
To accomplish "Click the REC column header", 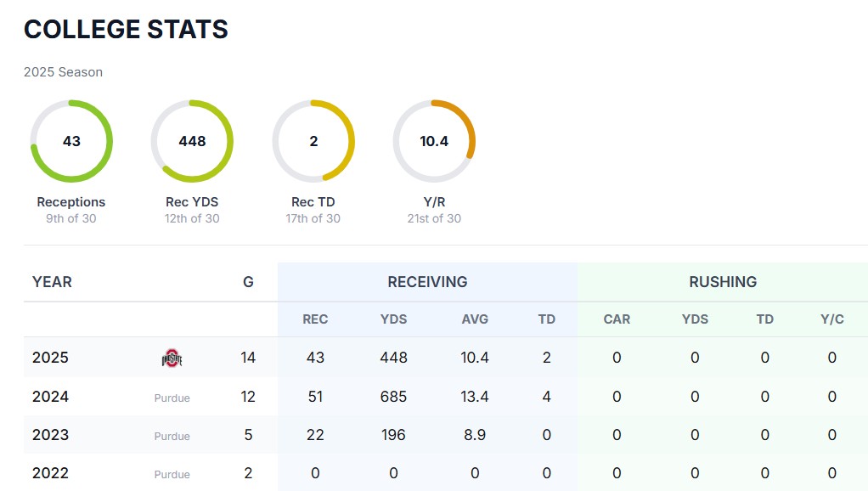I will [x=315, y=319].
